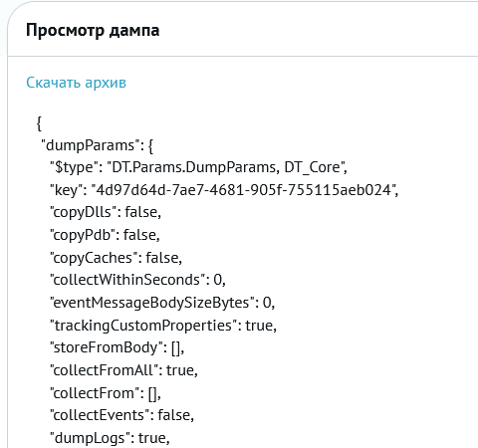Click the collectFromAll true line
The image size is (478, 448).
(123, 370)
